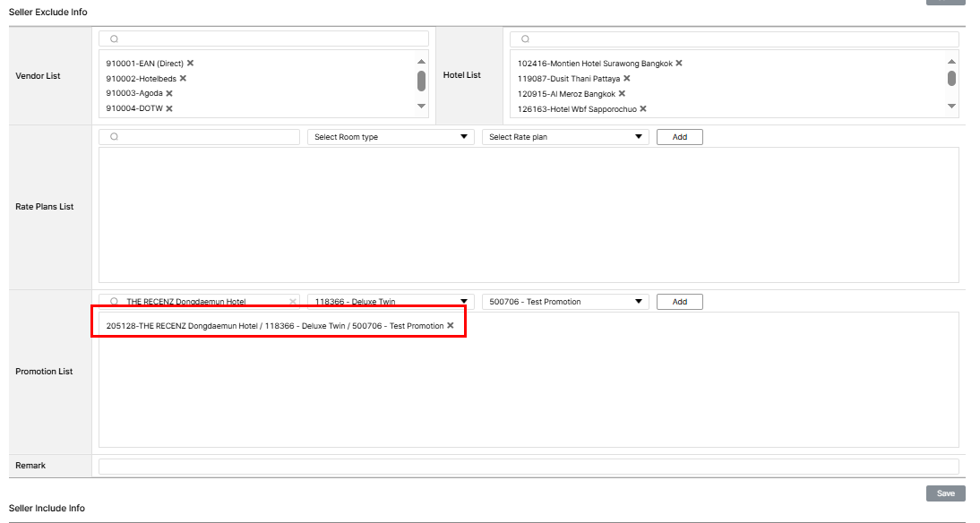980x523 pixels.
Task: Click the 120915-Al Meroz Bangkok text
Action: point(566,94)
